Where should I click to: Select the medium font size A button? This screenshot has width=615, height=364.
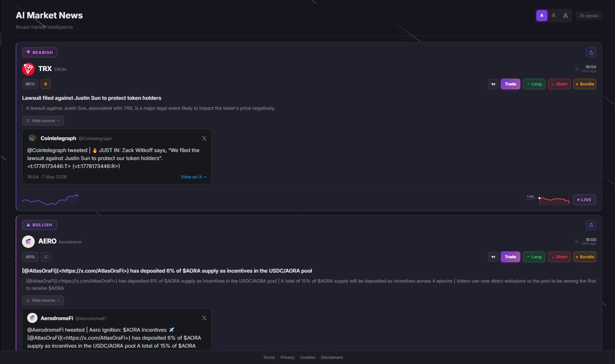(x=553, y=16)
